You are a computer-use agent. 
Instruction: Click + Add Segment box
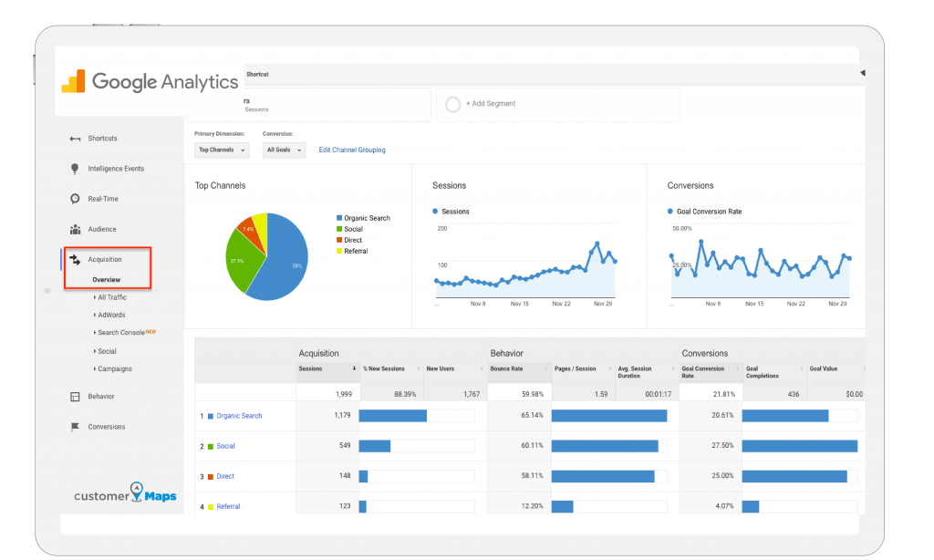point(558,104)
